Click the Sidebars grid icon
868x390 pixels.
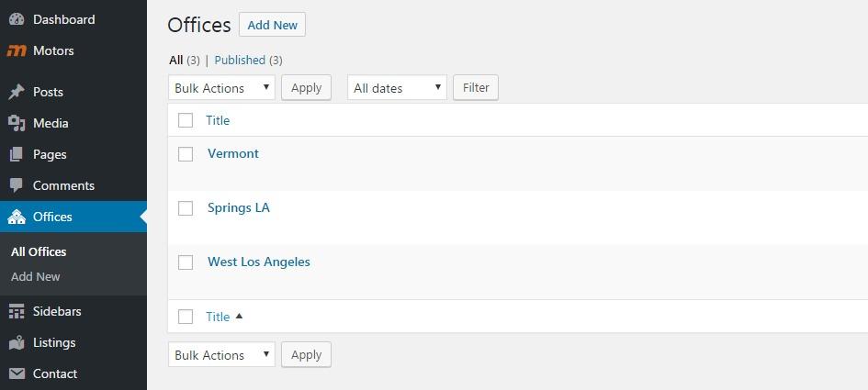point(17,311)
